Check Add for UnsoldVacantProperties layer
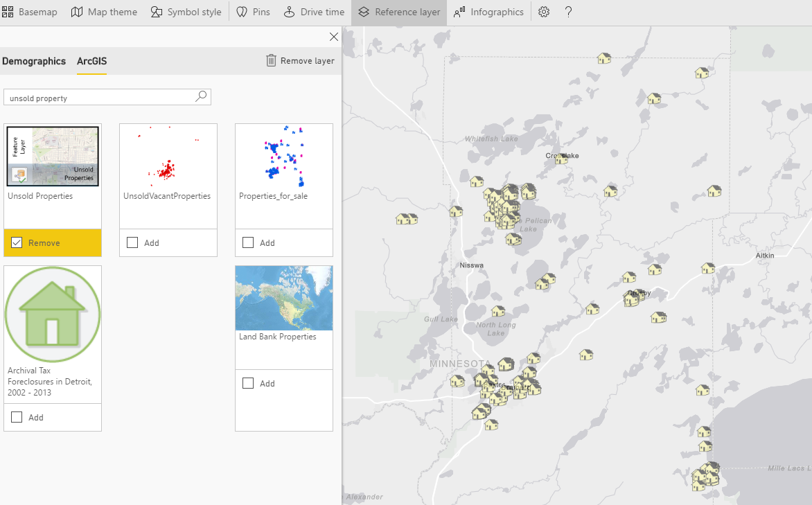The height and width of the screenshot is (505, 812). click(x=132, y=242)
